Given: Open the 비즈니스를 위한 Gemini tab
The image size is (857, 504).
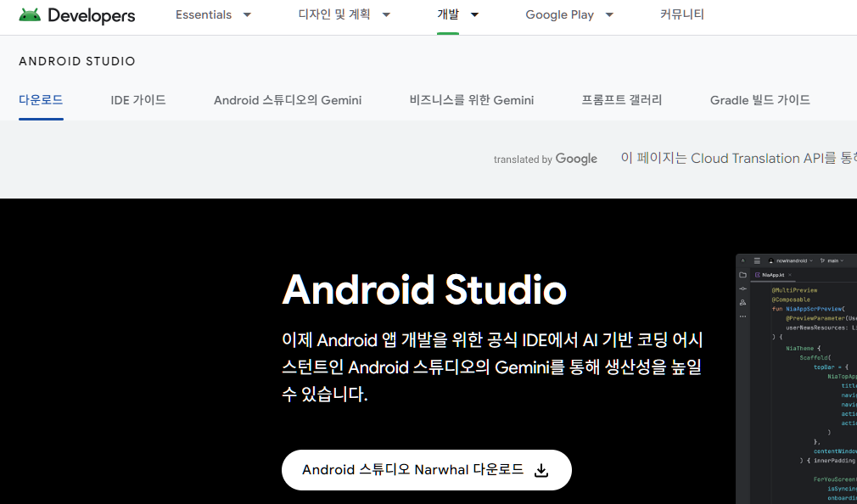Looking at the screenshot, I should click(x=472, y=100).
